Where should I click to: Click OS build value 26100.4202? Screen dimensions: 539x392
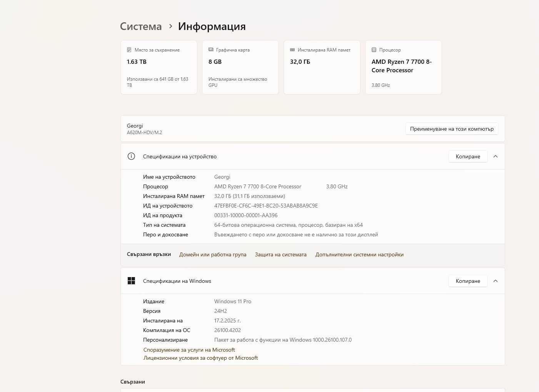tap(227, 330)
